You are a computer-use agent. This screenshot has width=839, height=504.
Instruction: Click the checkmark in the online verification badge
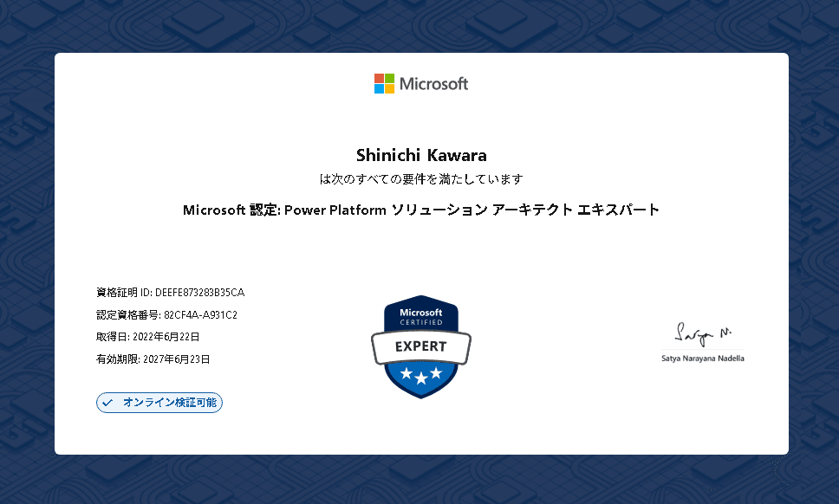(x=107, y=403)
